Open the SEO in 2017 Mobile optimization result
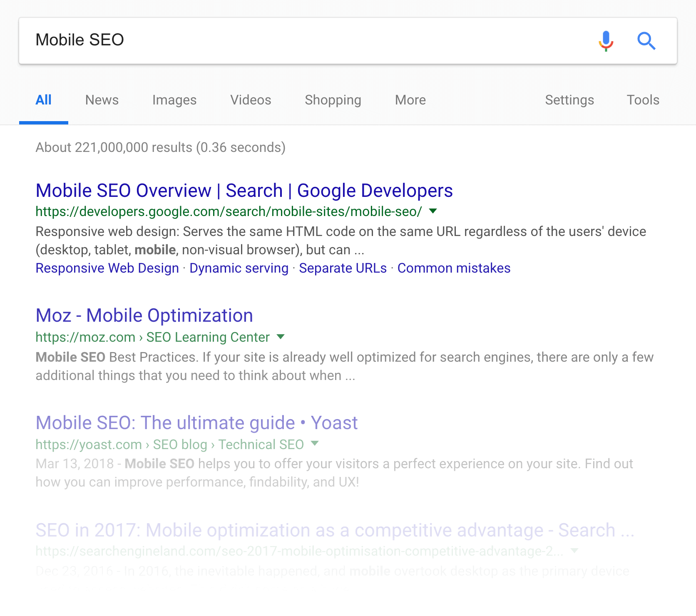Screen dimensions: 696x616 [x=335, y=530]
